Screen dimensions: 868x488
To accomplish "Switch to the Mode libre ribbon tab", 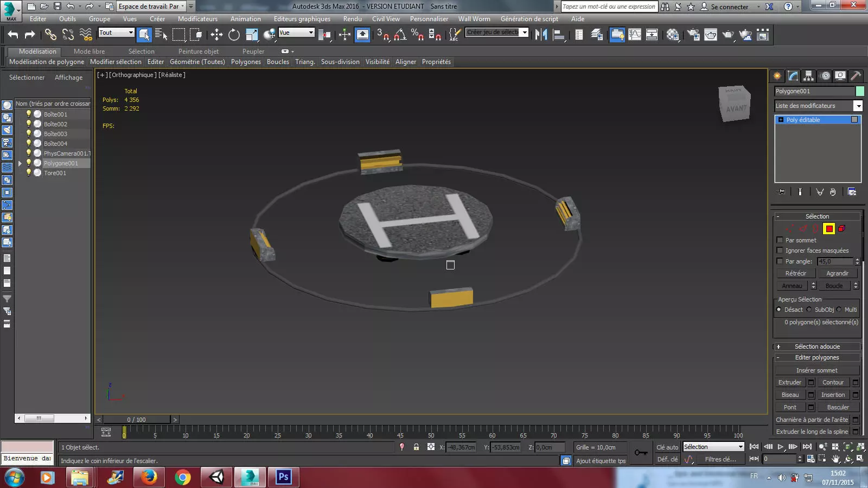I will tap(90, 52).
